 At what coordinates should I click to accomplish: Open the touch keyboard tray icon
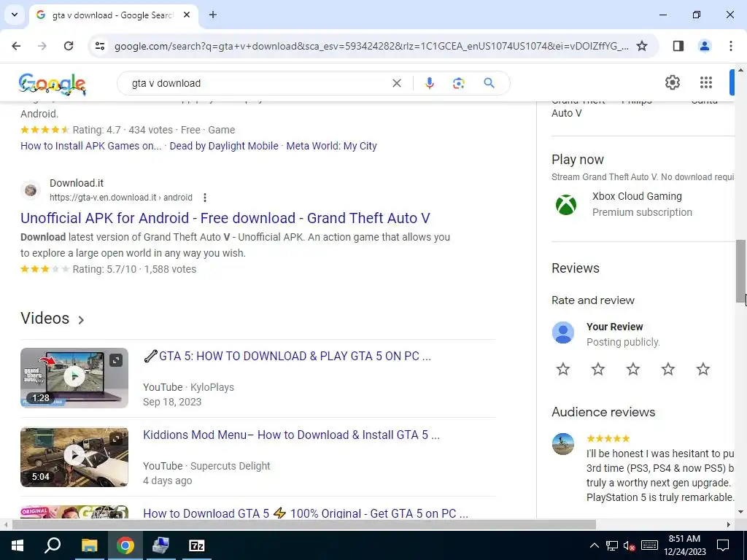tap(649, 545)
